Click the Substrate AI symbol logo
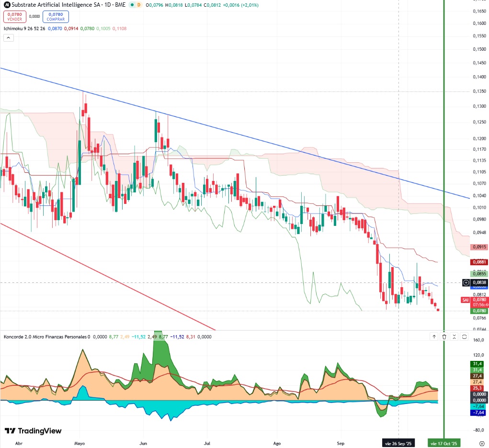Screen dimensions: 489x448 (x=7, y=5)
